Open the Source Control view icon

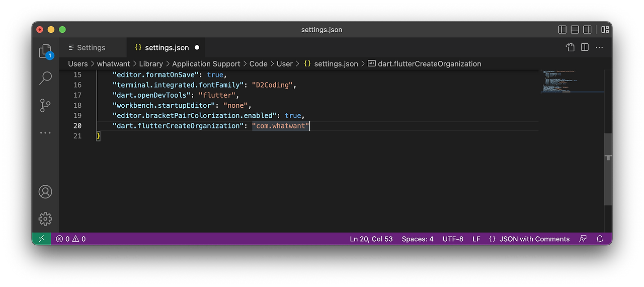pos(45,105)
